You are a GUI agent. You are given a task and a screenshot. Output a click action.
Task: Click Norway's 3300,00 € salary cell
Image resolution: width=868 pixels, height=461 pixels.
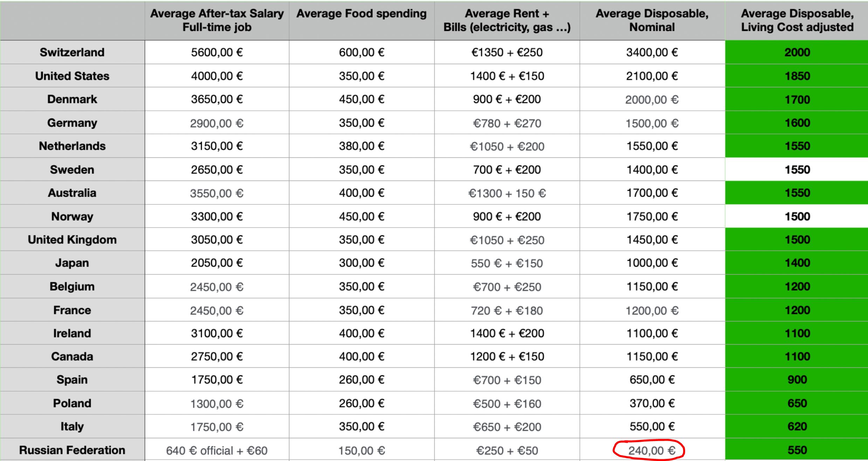tap(217, 216)
